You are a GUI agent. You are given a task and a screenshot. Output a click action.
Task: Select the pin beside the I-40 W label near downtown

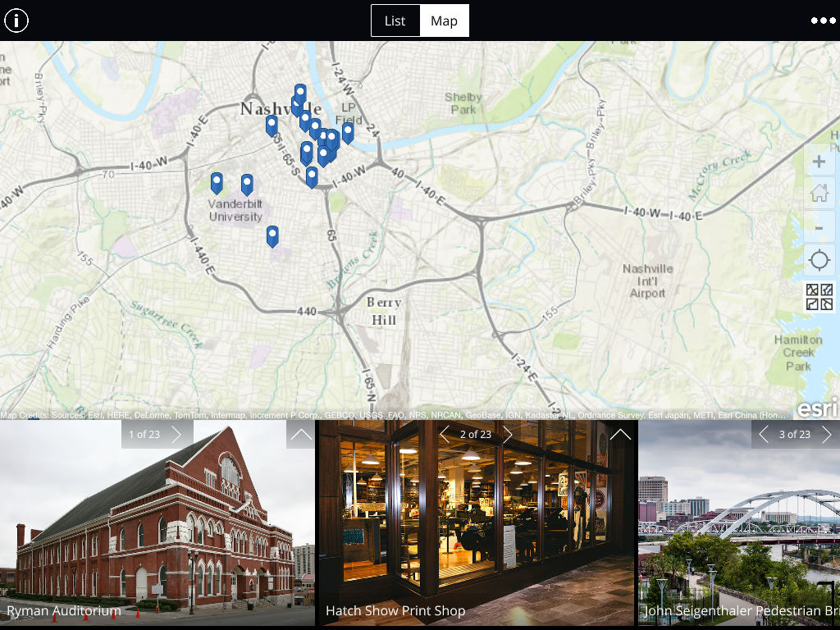(312, 177)
